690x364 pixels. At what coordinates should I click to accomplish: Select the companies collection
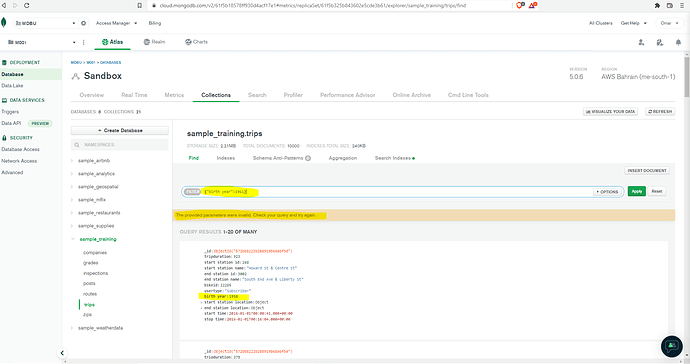[95, 253]
